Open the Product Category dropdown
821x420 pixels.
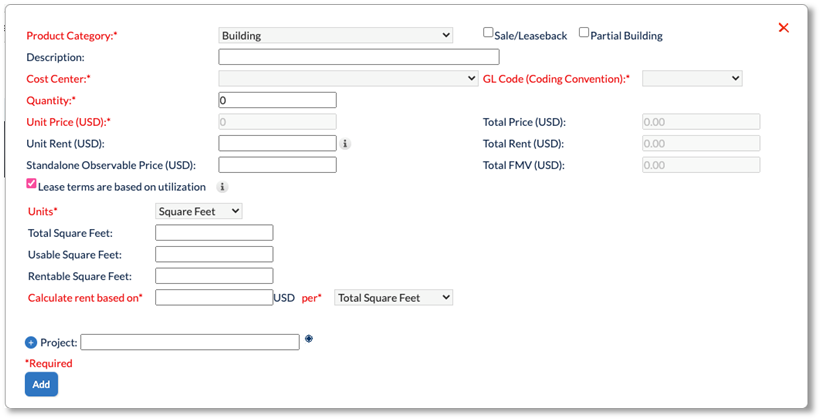coord(336,36)
